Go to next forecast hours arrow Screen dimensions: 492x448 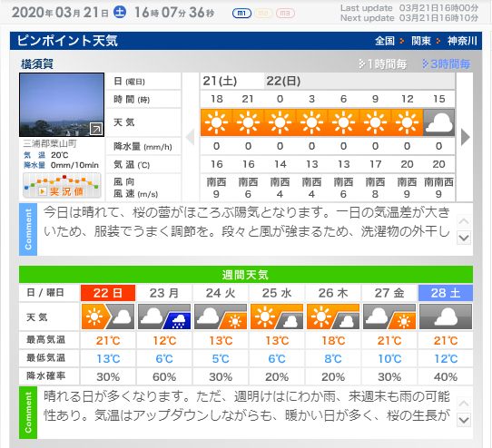(x=466, y=137)
